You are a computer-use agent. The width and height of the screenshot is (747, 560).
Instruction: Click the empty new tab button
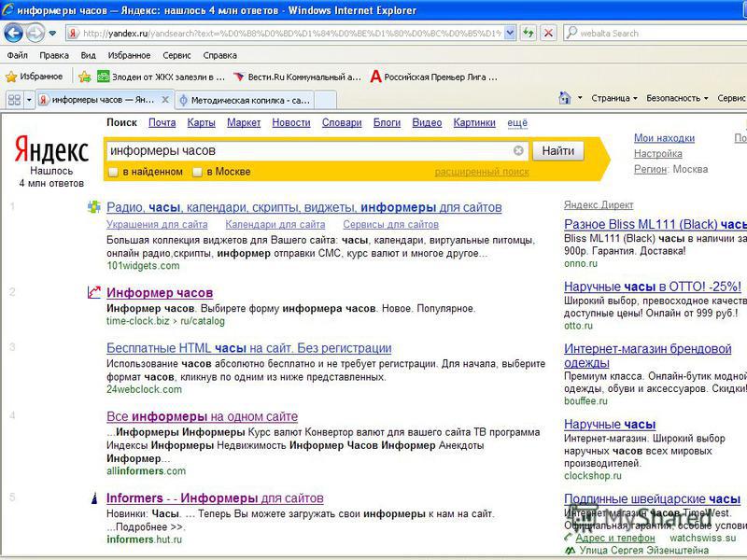(326, 101)
